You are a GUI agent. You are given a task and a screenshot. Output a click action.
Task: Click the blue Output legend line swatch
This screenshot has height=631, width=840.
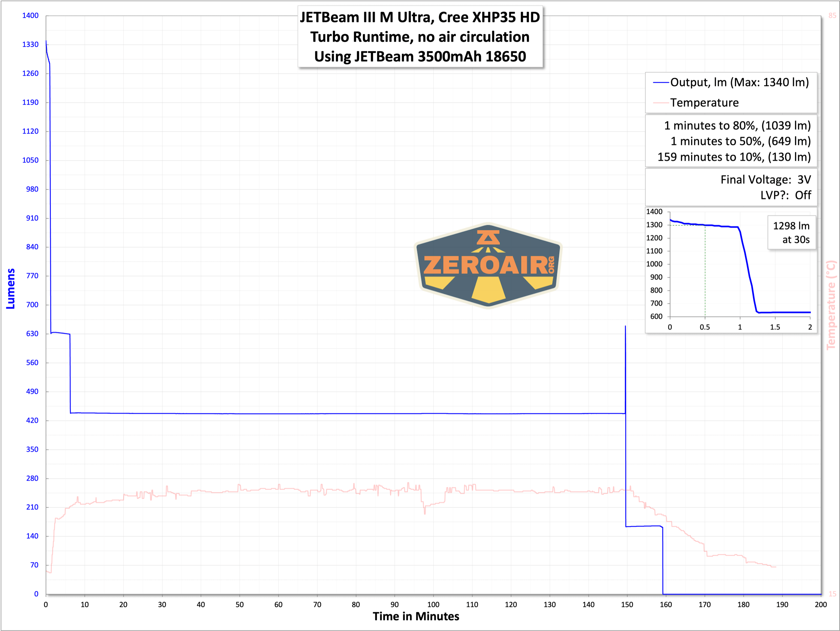click(x=661, y=83)
